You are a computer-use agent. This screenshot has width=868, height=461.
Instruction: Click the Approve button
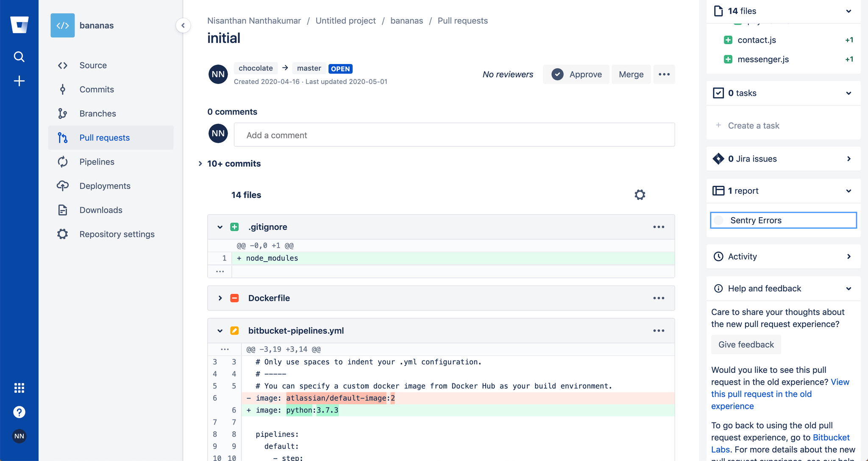point(576,74)
